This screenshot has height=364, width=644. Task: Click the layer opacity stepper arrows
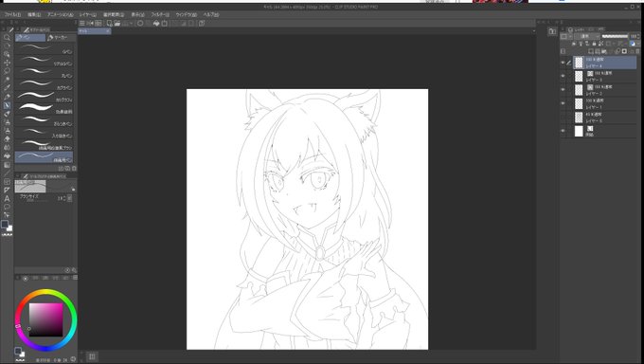click(638, 37)
